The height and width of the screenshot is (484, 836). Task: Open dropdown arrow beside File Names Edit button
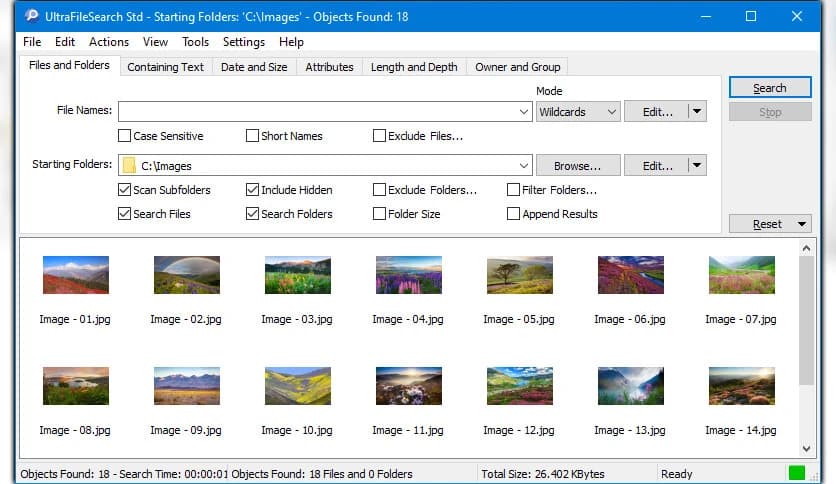tap(697, 111)
